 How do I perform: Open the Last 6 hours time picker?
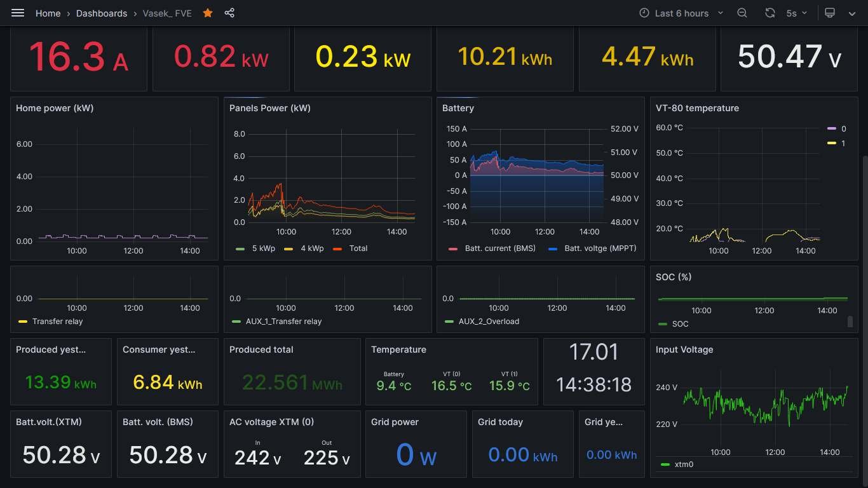click(x=681, y=13)
